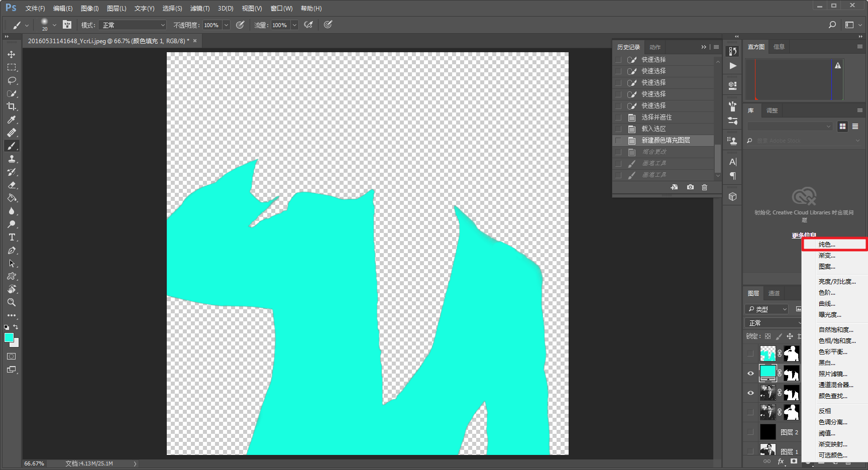Toggle Quick Mask mode

pyautogui.click(x=12, y=357)
